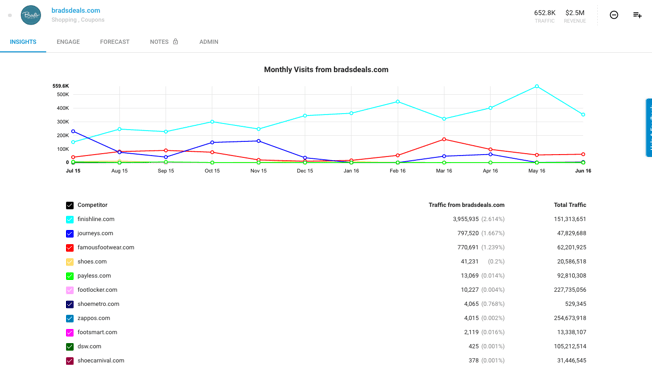Click the journeys.com competitor name

point(95,233)
